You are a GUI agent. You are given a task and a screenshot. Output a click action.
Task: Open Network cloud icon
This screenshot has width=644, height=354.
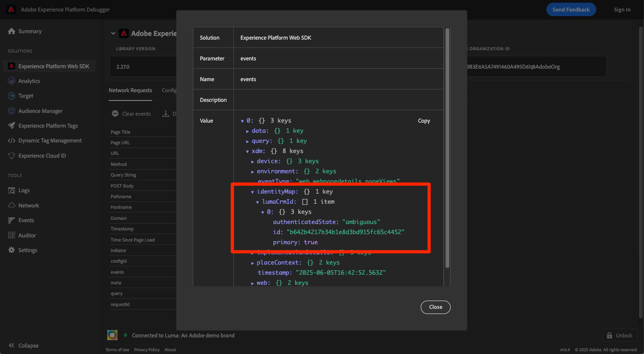pyautogui.click(x=12, y=206)
